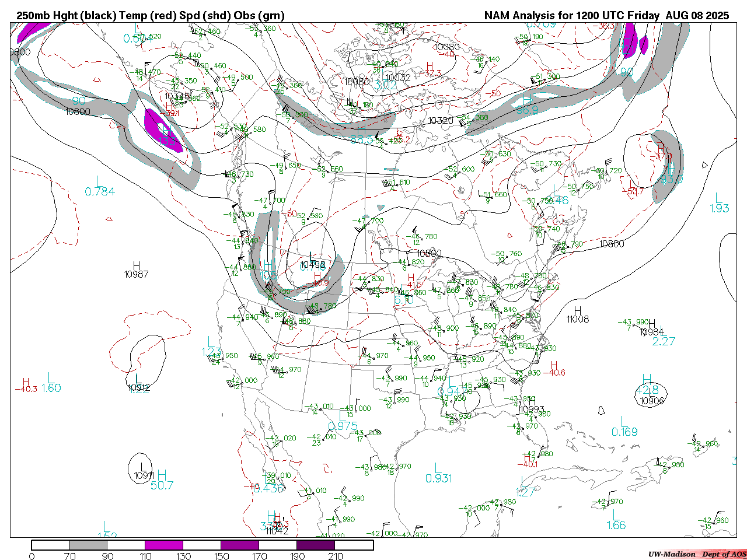Click the red "-40.1" temperature label near Florida
Image resolution: width=747 pixels, height=560 pixels.
[x=526, y=464]
